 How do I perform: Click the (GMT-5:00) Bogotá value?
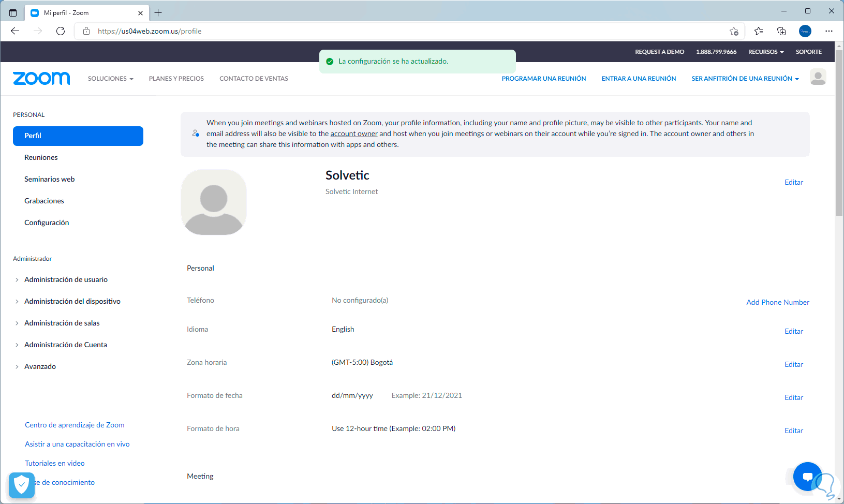362,362
